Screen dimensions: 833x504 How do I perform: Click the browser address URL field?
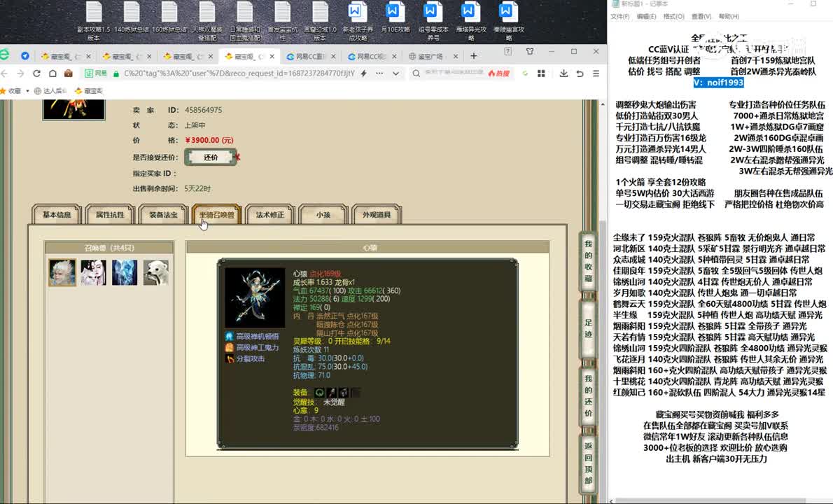point(239,73)
